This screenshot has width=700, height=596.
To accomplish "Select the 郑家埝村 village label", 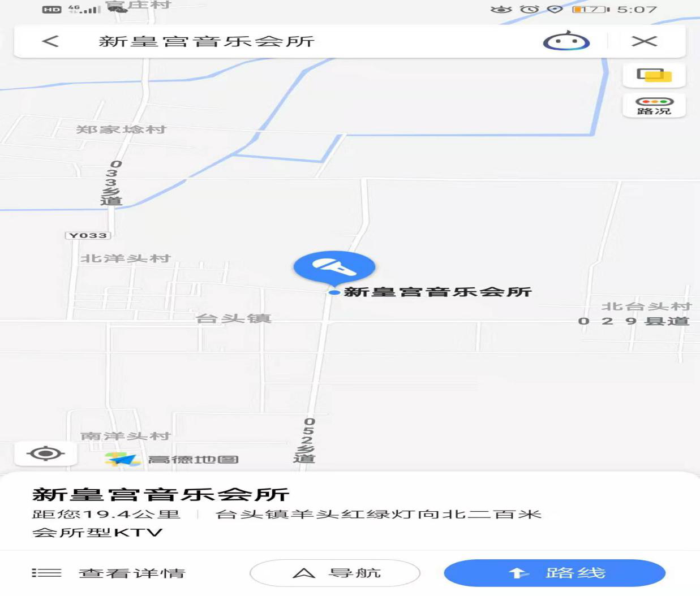I will pos(121,129).
